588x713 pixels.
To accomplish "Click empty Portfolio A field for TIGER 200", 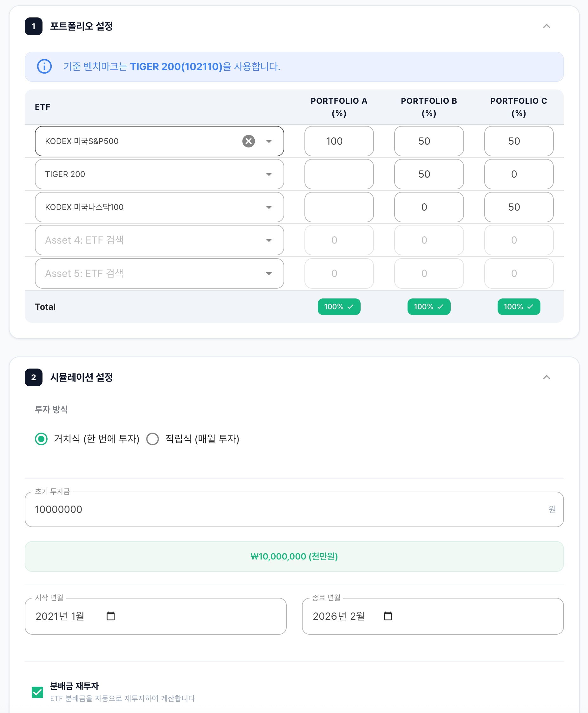I will point(339,174).
